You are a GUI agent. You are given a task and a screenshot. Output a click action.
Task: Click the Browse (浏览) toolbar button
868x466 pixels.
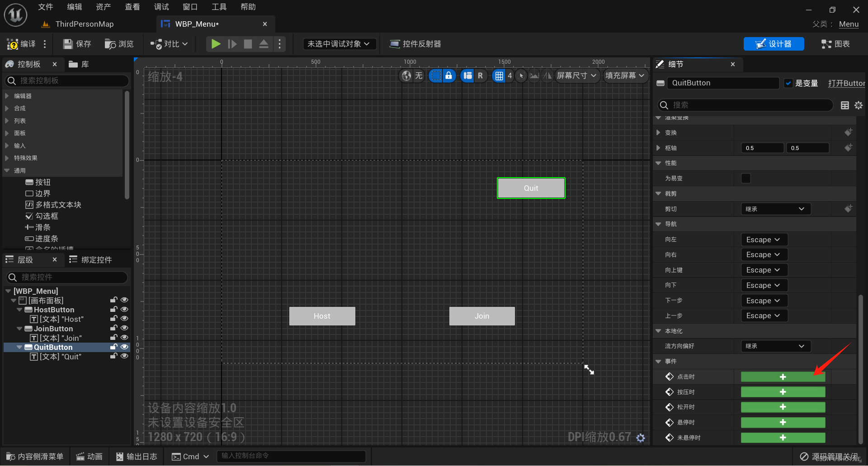click(119, 44)
